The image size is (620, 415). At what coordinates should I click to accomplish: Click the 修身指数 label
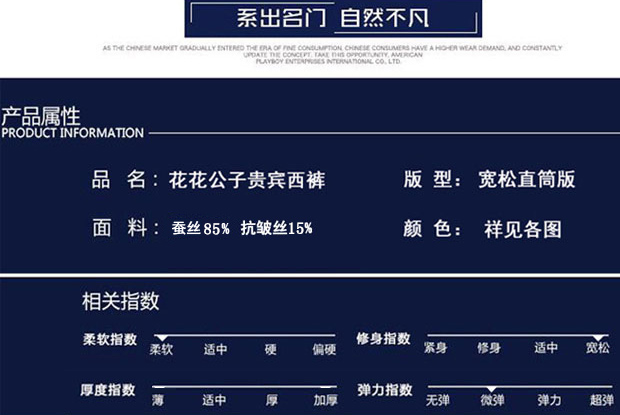tap(383, 339)
